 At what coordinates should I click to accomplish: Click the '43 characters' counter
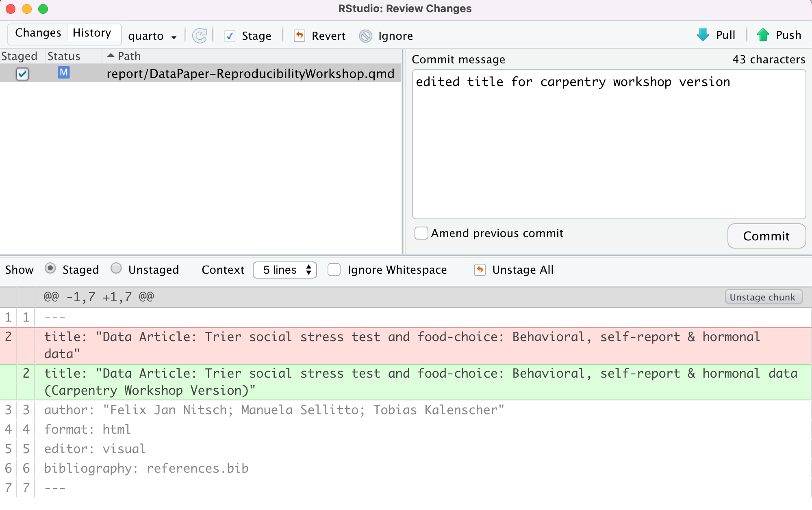click(x=769, y=59)
